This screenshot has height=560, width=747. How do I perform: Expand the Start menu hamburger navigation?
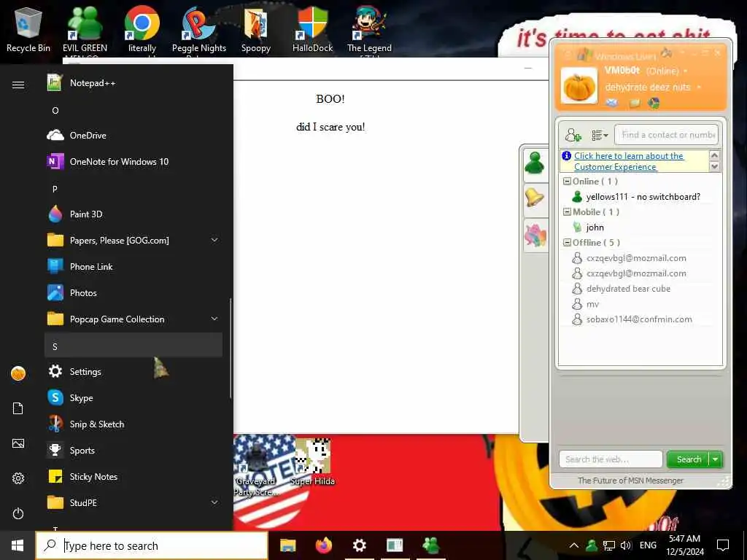[x=18, y=85]
